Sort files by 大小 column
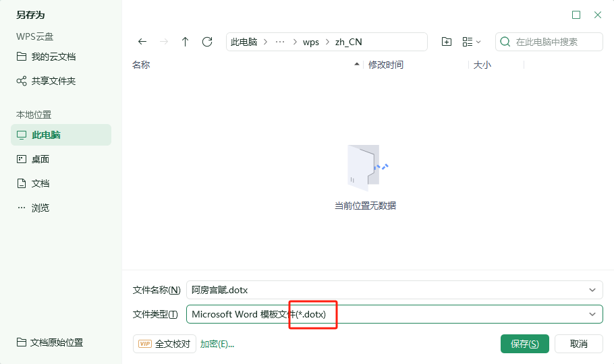Viewport: 614px width, 364px height. (x=482, y=65)
